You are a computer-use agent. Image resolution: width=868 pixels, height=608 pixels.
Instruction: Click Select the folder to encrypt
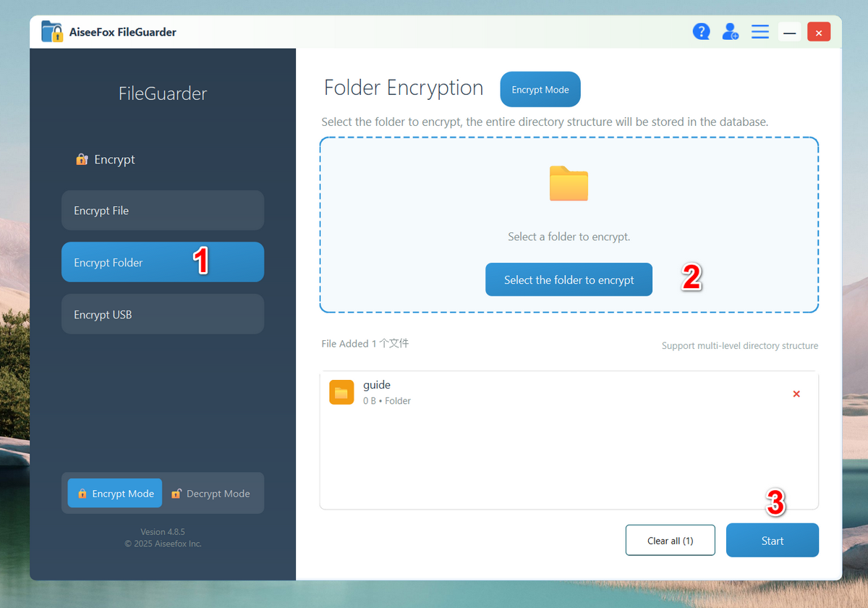(x=569, y=279)
